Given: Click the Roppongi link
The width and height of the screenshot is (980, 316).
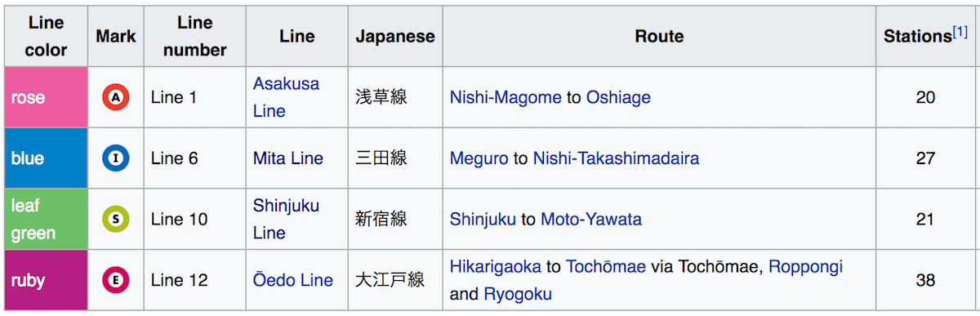Looking at the screenshot, I should (805, 267).
